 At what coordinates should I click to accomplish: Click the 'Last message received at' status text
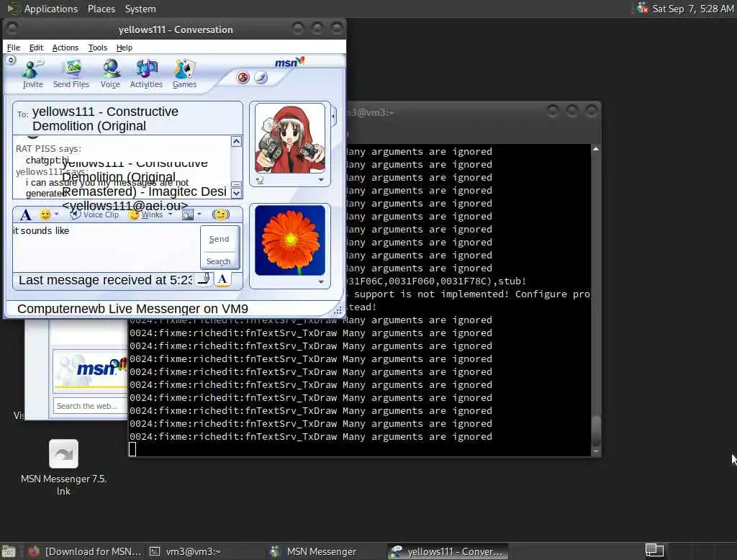click(x=106, y=280)
